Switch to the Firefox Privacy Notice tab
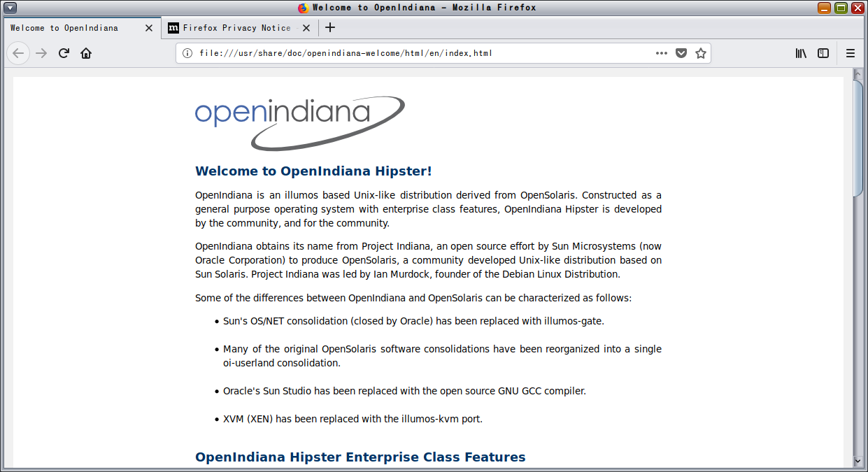Image resolution: width=868 pixels, height=472 pixels. click(240, 28)
